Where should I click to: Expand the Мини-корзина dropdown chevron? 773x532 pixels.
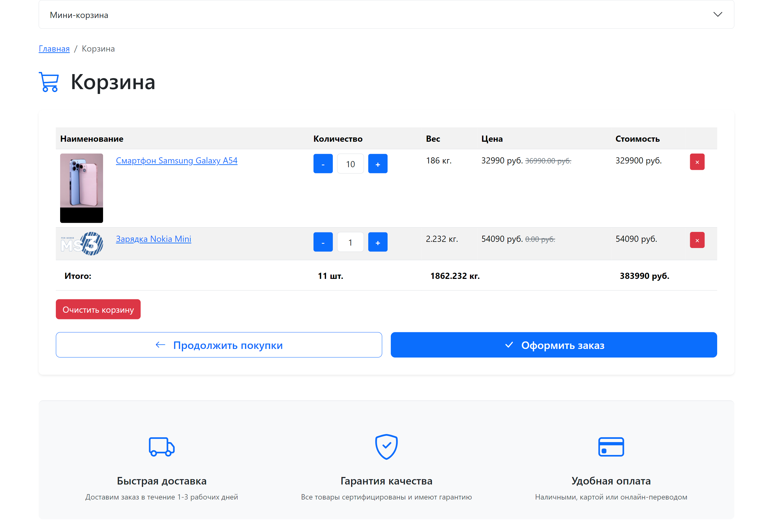click(717, 14)
